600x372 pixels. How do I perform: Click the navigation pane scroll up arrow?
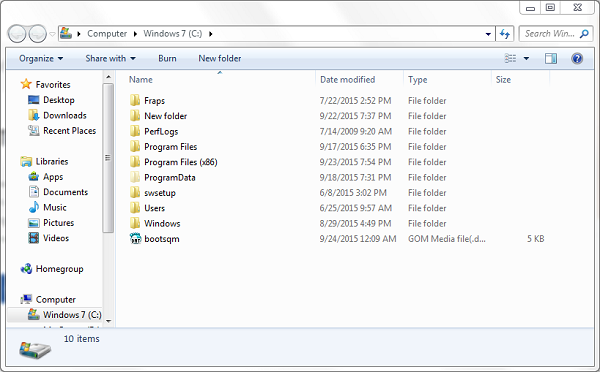tap(108, 77)
